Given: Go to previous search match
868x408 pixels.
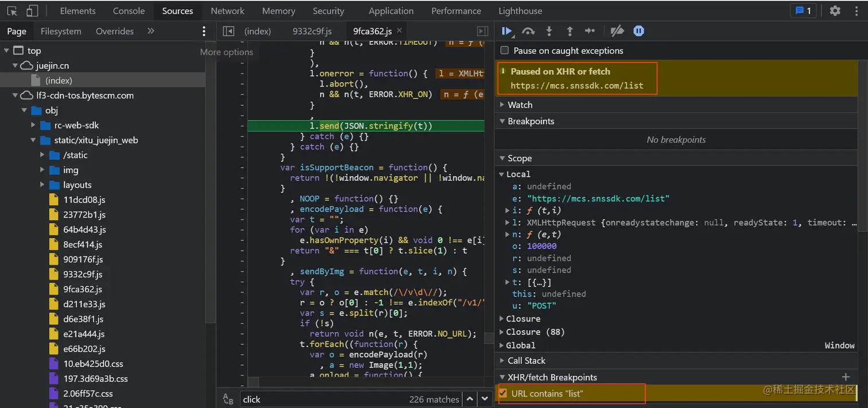Looking at the screenshot, I should (470, 399).
